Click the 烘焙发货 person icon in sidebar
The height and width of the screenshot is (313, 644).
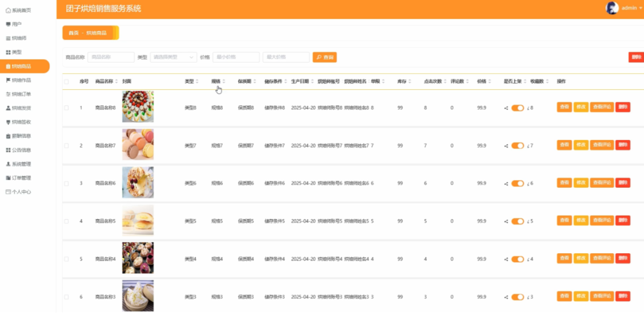[x=8, y=108]
